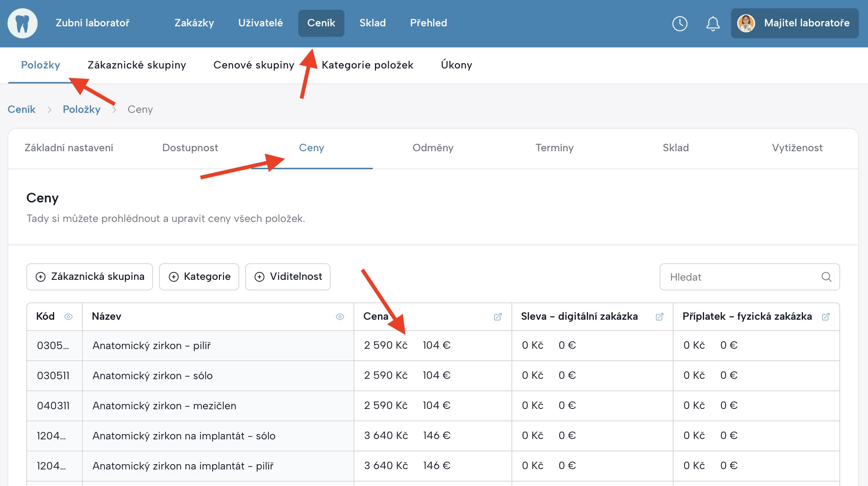Viewport: 868px width, 486px height.
Task: Open the Kategorie filter dropdown
Action: (x=199, y=277)
